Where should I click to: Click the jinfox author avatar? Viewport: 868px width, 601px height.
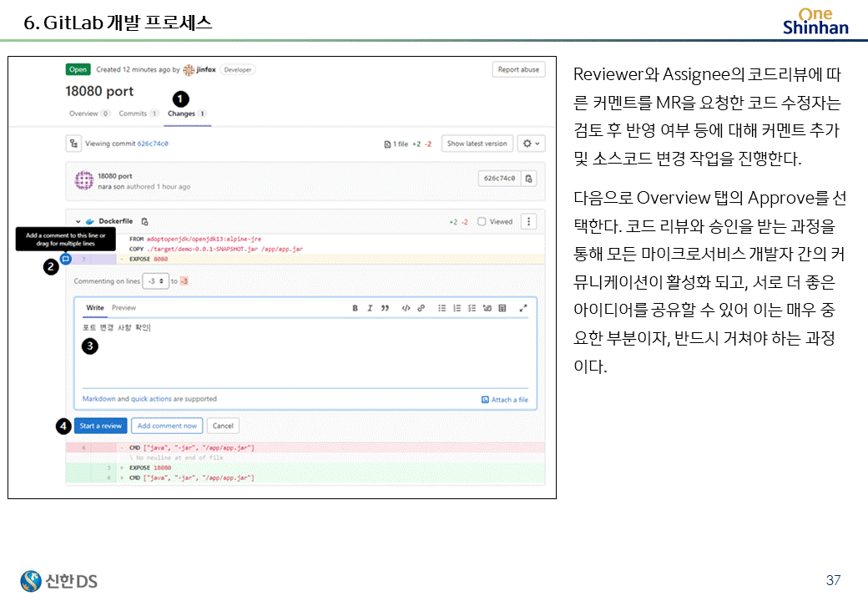click(x=189, y=70)
